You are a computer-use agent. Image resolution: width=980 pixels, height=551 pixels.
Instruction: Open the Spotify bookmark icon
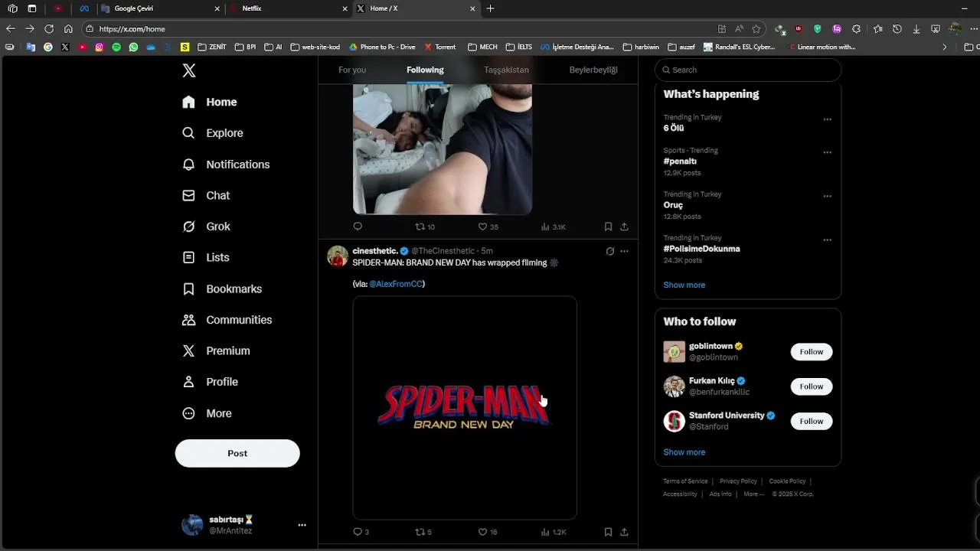(x=116, y=47)
